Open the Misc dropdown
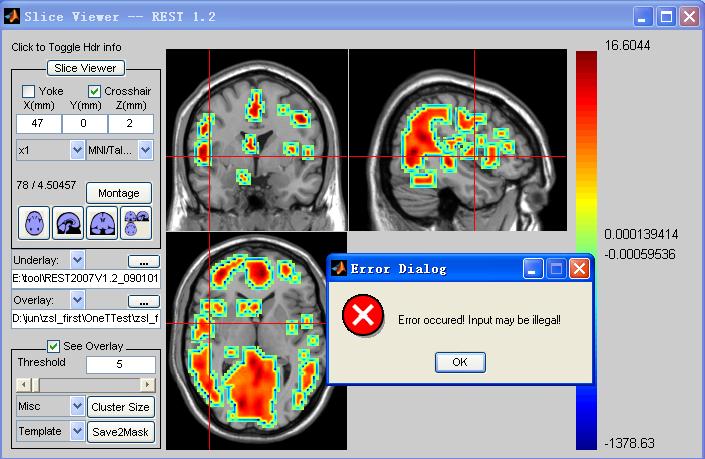705x459 pixels. [x=50, y=406]
